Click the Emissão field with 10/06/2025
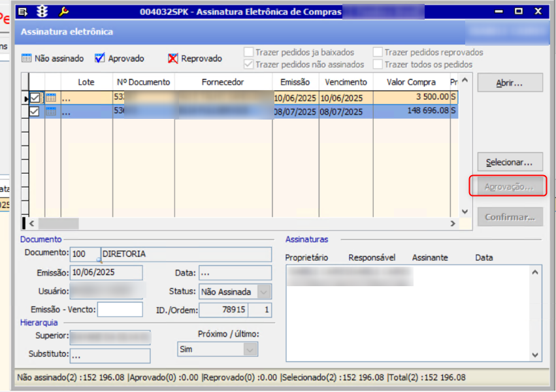 tap(106, 272)
